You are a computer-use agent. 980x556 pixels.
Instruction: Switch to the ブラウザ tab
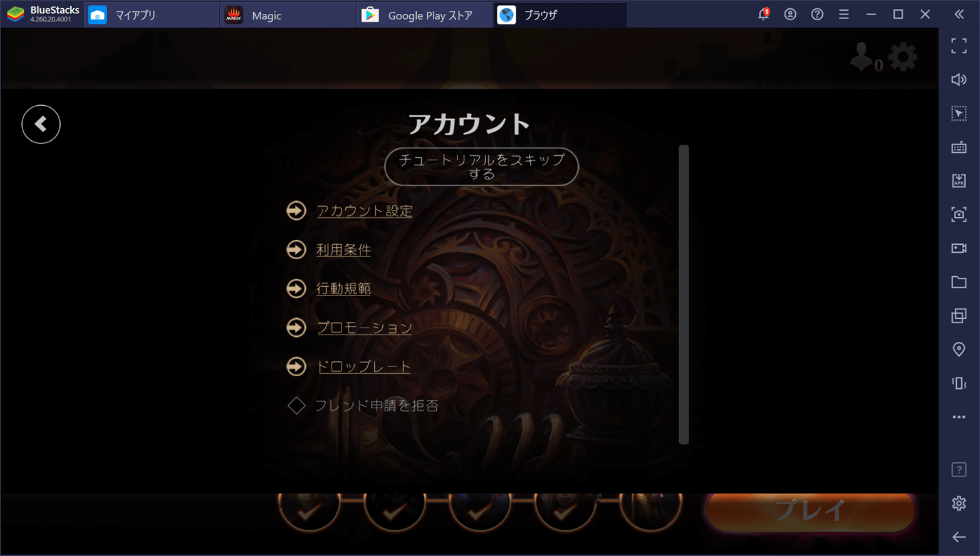click(x=561, y=14)
